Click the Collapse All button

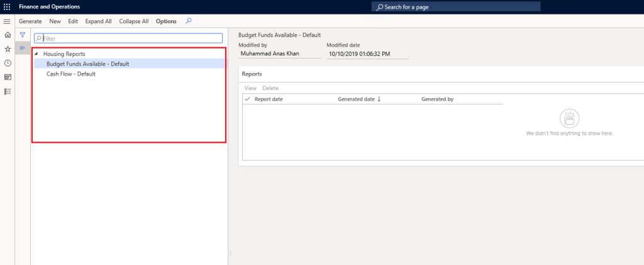point(133,21)
